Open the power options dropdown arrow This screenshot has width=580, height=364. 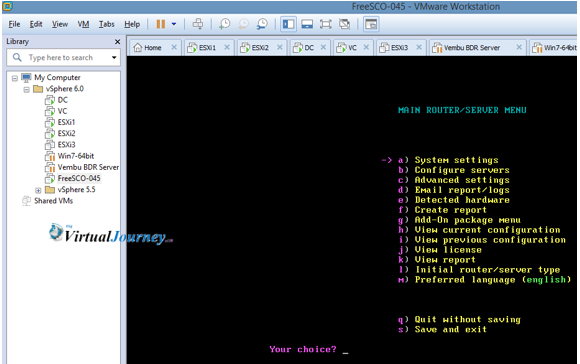[x=174, y=24]
